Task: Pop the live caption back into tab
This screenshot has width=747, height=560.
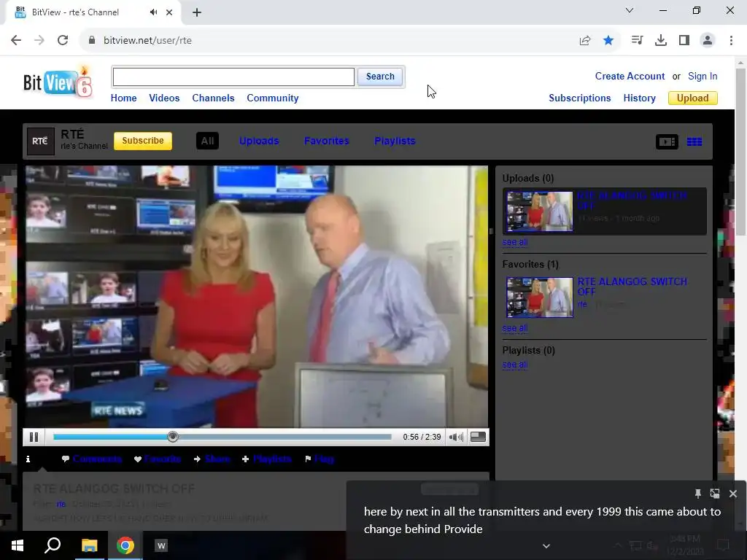Action: [x=715, y=494]
